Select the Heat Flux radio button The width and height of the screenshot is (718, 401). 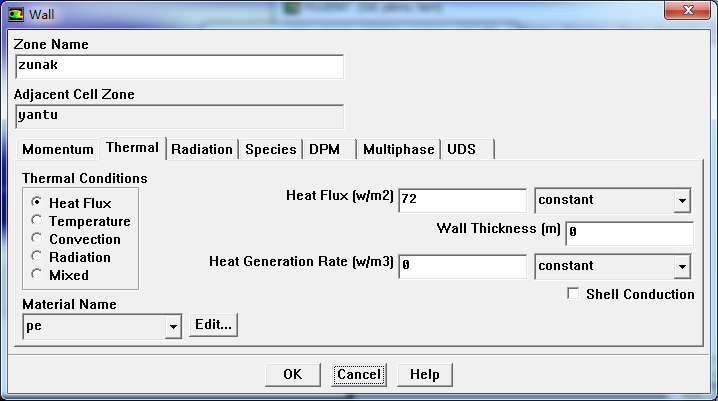38,202
